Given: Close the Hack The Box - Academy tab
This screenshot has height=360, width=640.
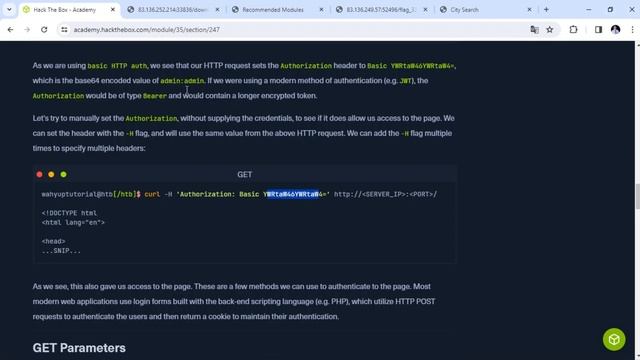Looking at the screenshot, I should pyautogui.click(x=113, y=9).
